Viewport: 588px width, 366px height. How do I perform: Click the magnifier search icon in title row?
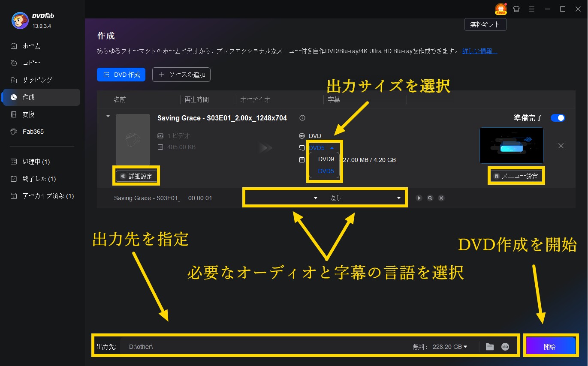430,198
